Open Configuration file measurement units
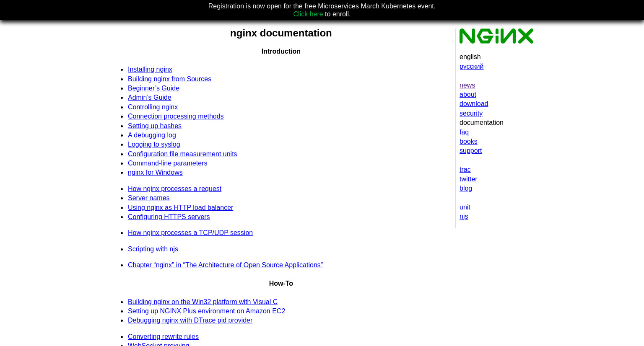 182,154
